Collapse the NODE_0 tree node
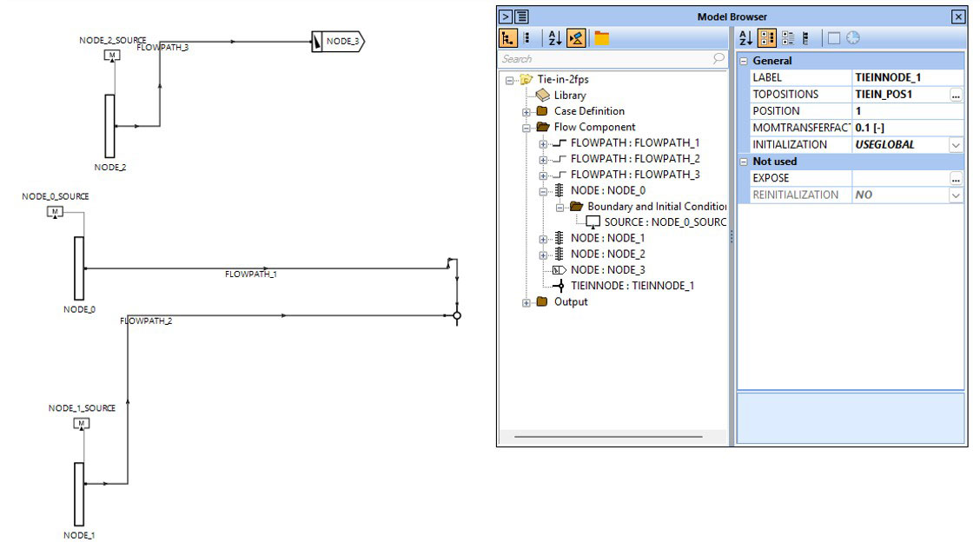 [x=543, y=191]
